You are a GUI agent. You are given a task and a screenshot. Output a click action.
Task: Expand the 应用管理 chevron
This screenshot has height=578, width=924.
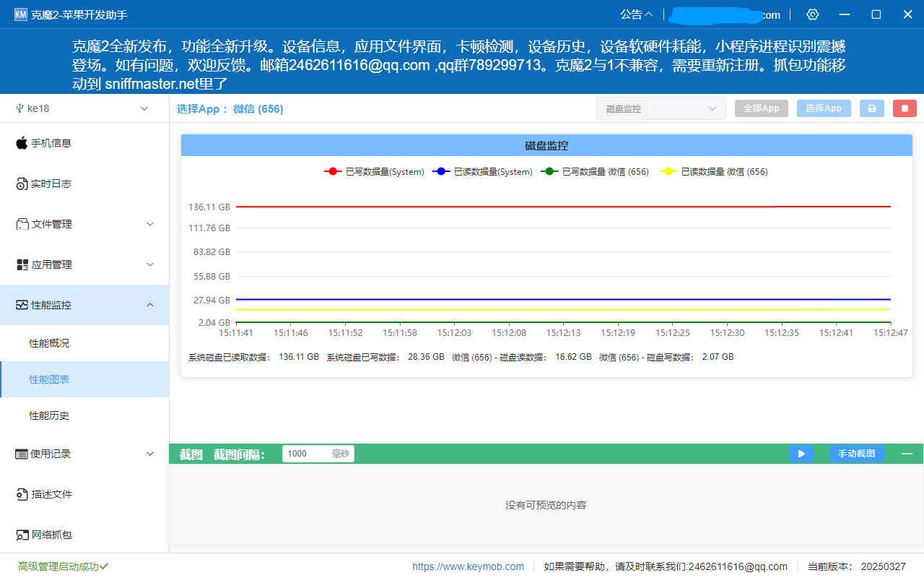(x=150, y=264)
